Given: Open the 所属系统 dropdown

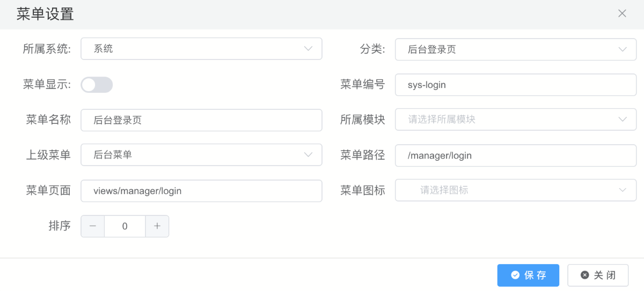Looking at the screenshot, I should 201,49.
